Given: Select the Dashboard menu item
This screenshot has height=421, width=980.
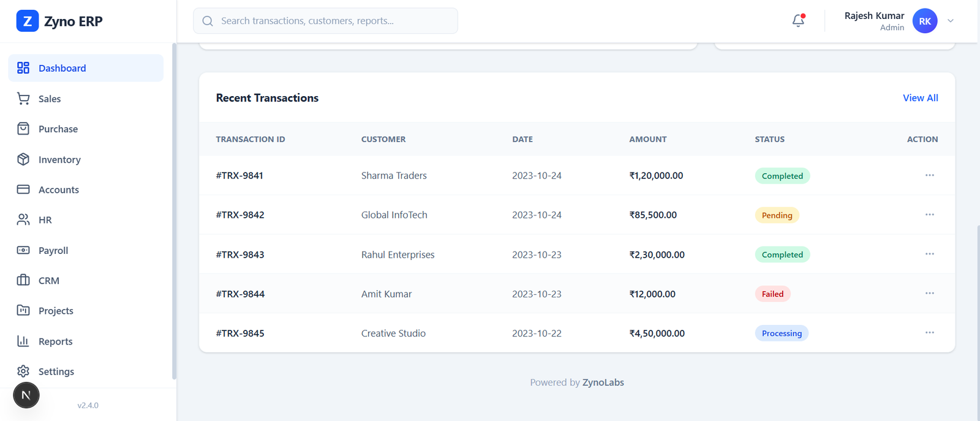Looking at the screenshot, I should tap(86, 68).
